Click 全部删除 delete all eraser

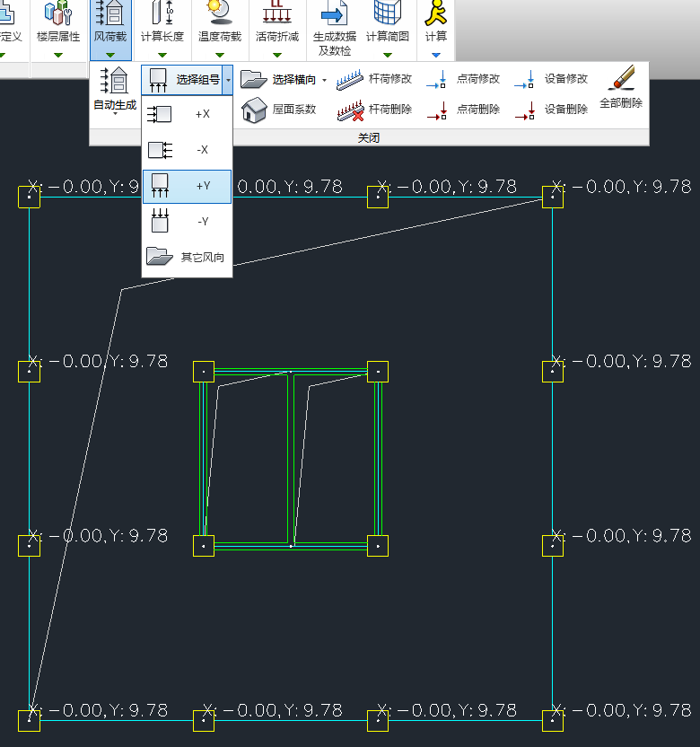pyautogui.click(x=621, y=87)
